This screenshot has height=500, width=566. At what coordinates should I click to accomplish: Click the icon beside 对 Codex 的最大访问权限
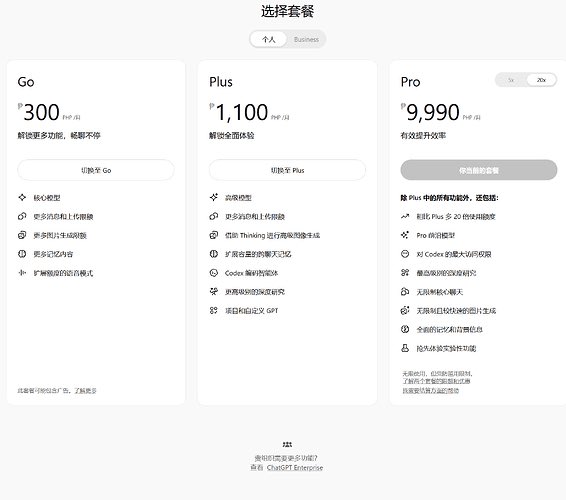405,254
